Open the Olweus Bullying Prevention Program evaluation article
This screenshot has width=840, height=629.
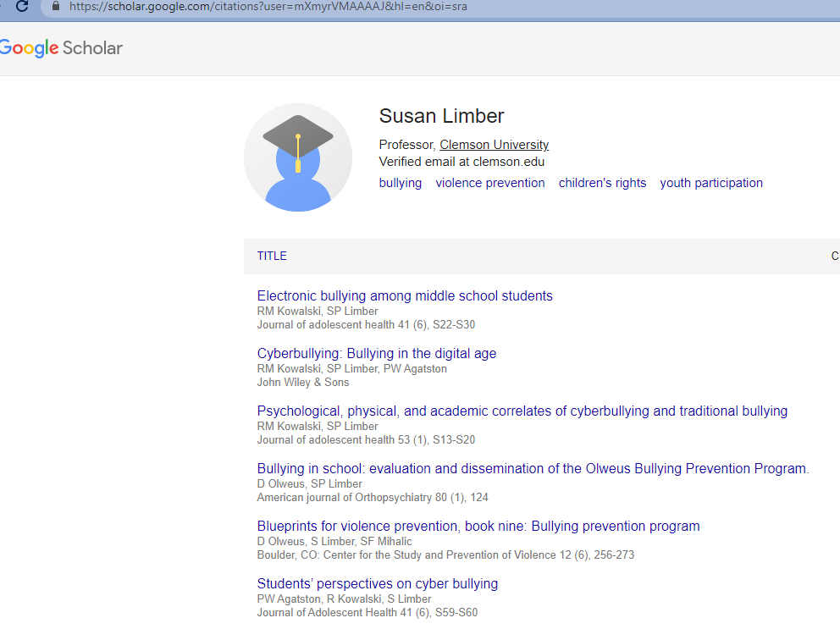(533, 469)
